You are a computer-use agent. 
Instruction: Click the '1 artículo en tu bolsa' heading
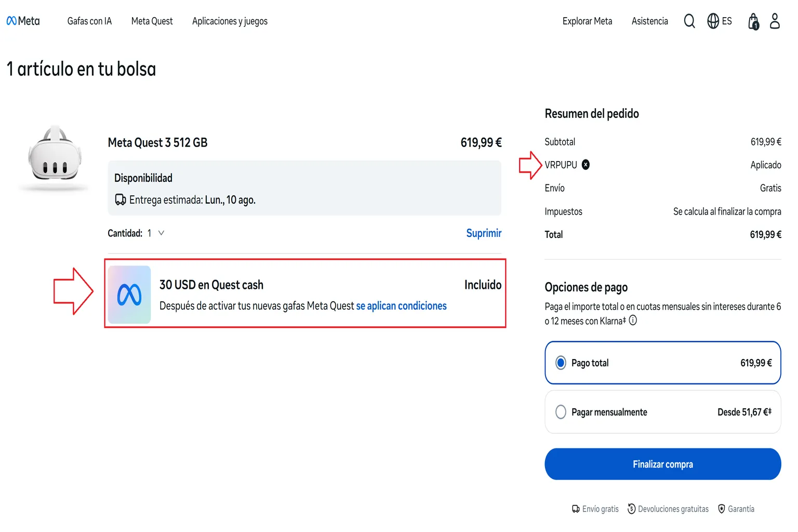tap(81, 69)
